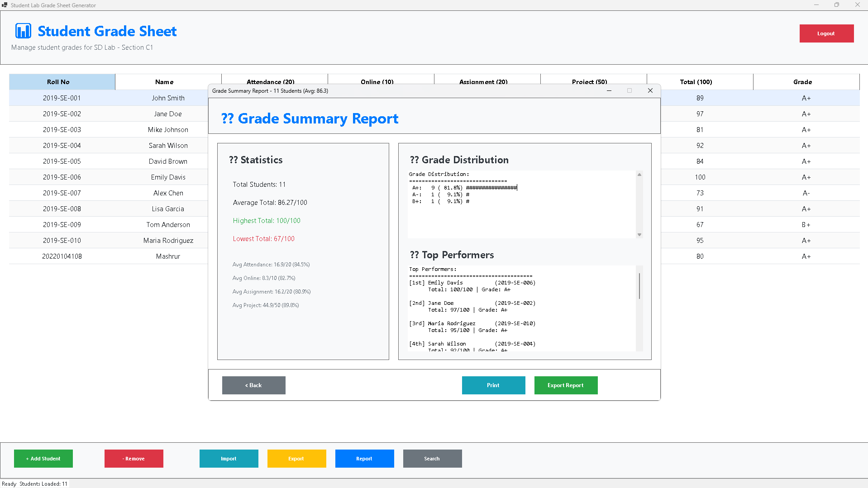Click Highest Total: 100/100 statistic
This screenshot has width=868, height=488.
pyautogui.click(x=267, y=221)
